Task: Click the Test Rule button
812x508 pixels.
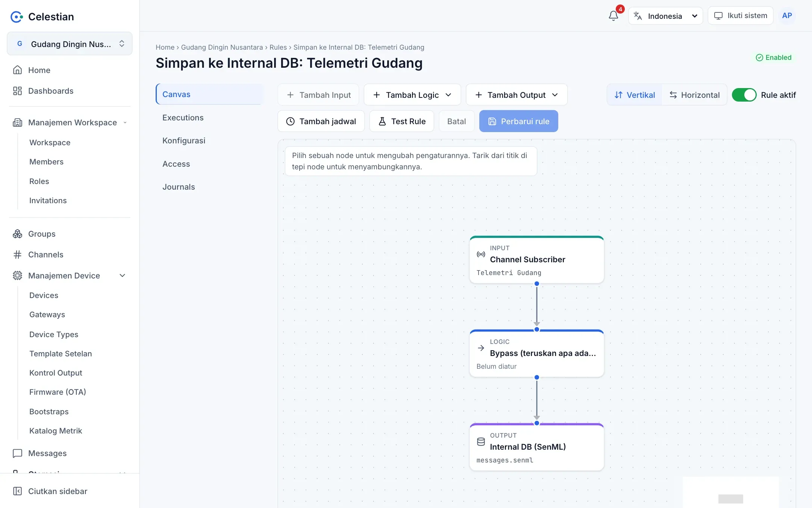Action: (401, 121)
